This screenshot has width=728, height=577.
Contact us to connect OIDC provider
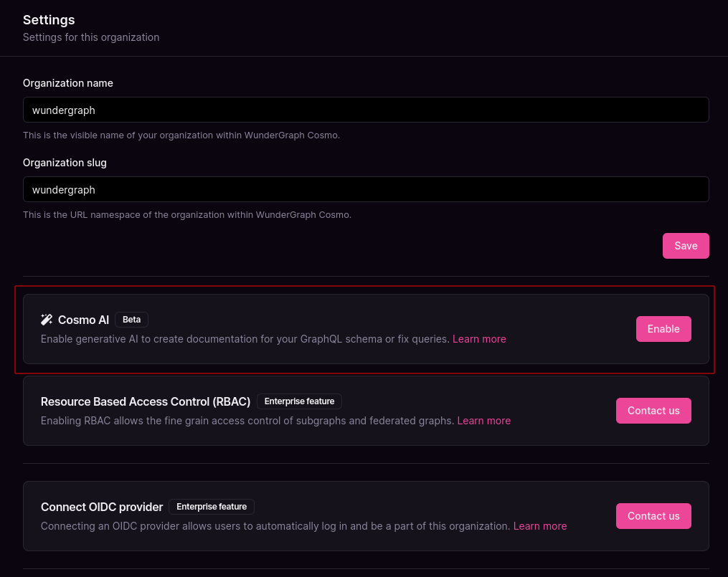tap(653, 516)
